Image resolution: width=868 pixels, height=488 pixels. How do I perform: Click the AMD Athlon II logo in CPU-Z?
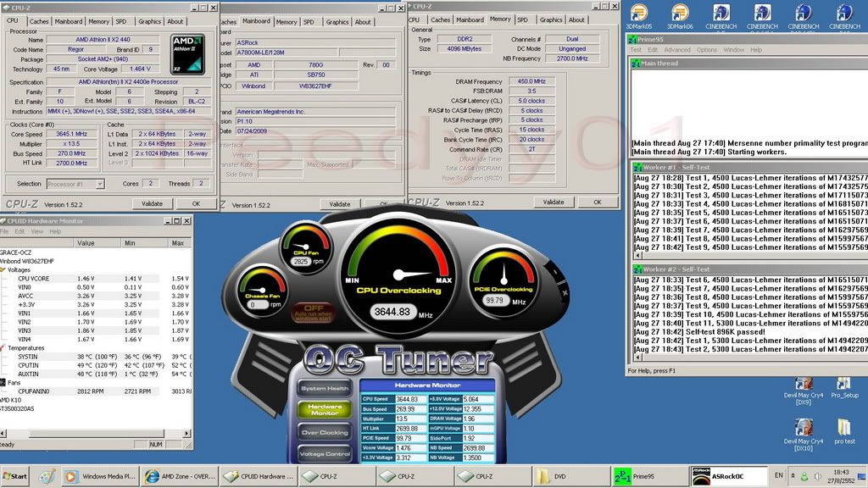point(187,54)
